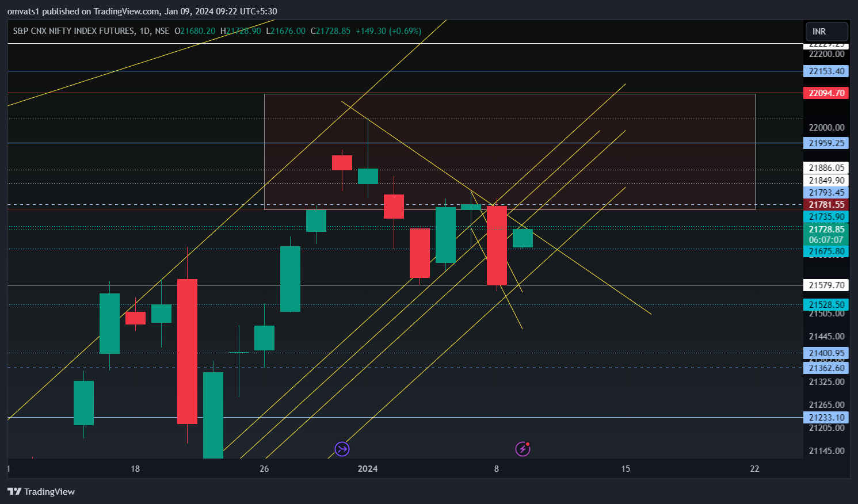This screenshot has width=858, height=504.
Task: Select the 21793.45 price line label
Action: pos(826,193)
